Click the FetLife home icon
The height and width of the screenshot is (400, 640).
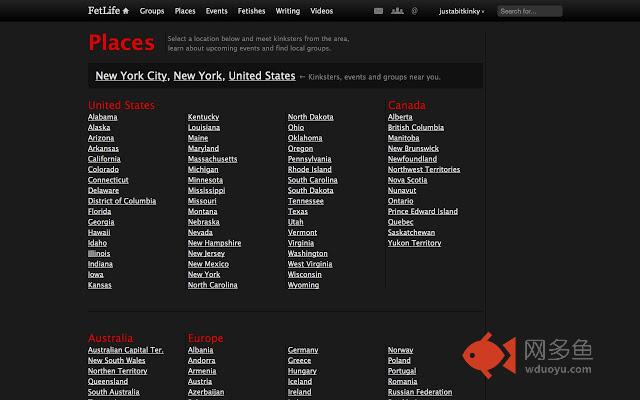coord(126,11)
